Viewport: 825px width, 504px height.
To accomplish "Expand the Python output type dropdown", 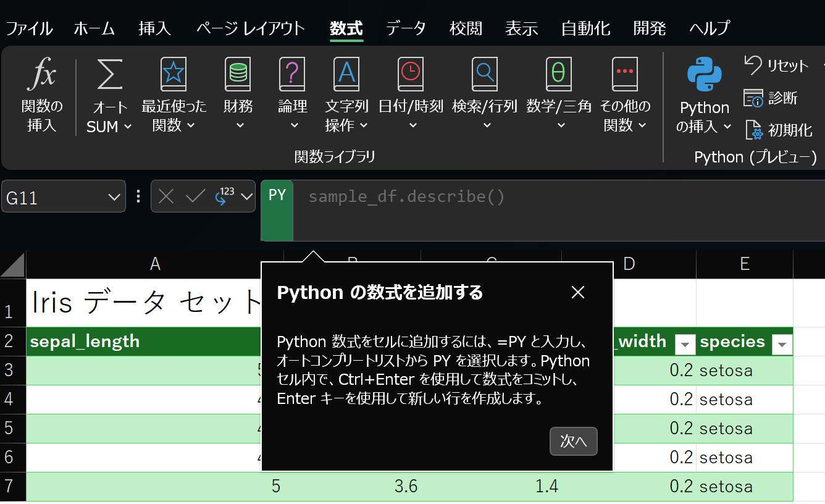I will pyautogui.click(x=247, y=197).
